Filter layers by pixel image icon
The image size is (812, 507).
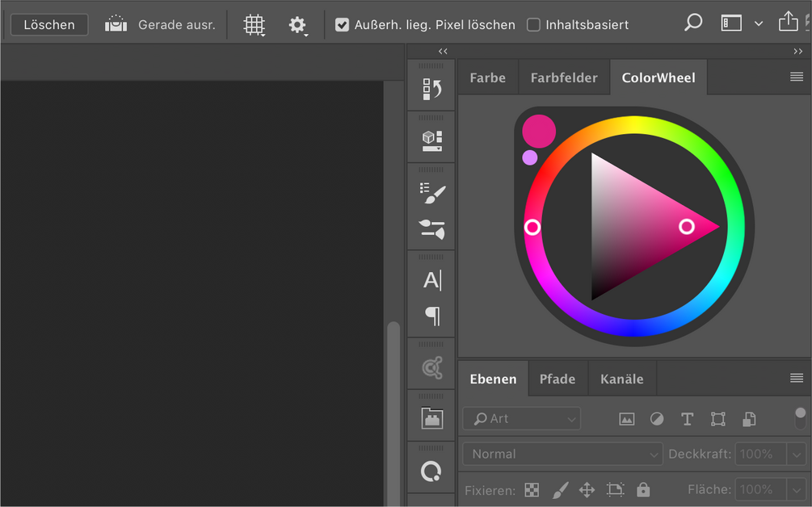pos(627,419)
